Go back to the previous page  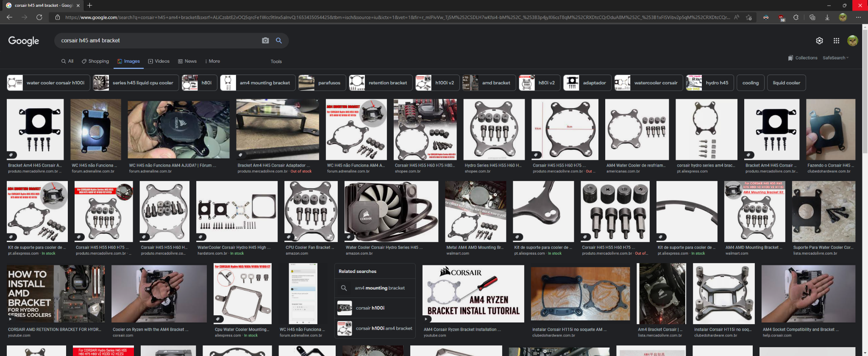click(10, 17)
